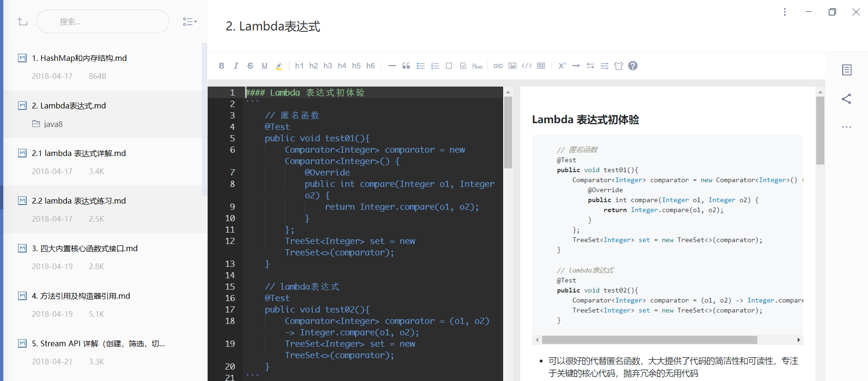Insert an h6 heading

pyautogui.click(x=371, y=66)
